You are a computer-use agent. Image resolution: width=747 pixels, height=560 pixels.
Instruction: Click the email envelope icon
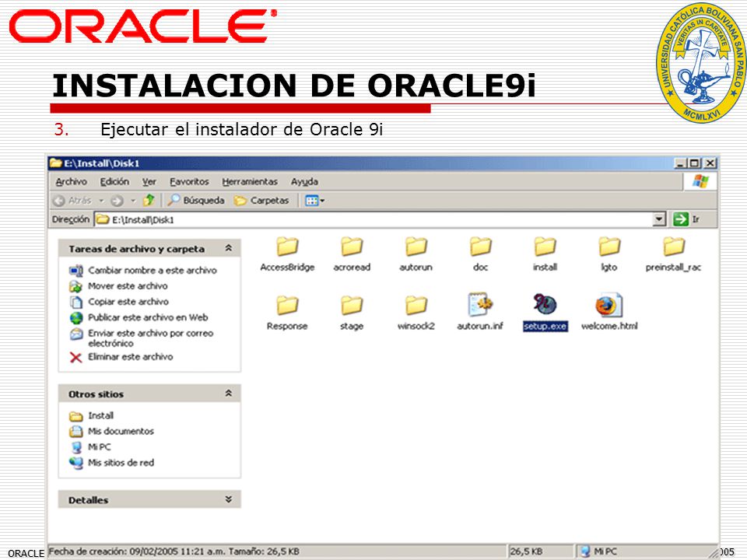(75, 334)
